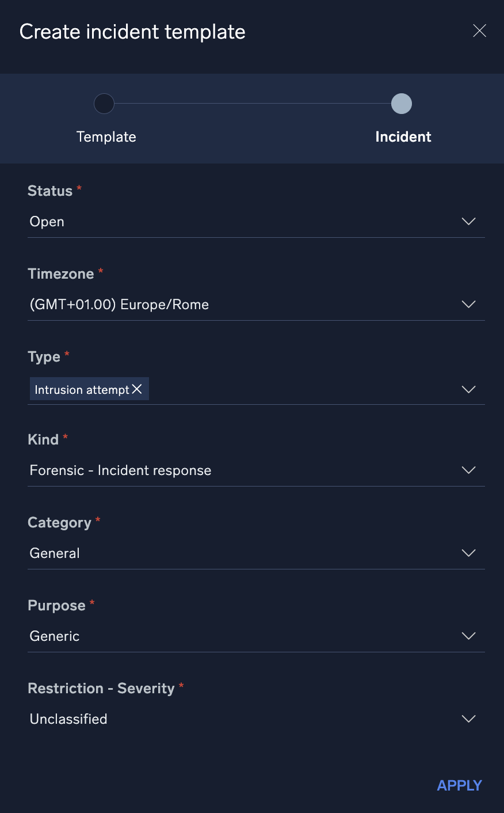
Task: Close the Create incident template dialog
Action: (479, 31)
